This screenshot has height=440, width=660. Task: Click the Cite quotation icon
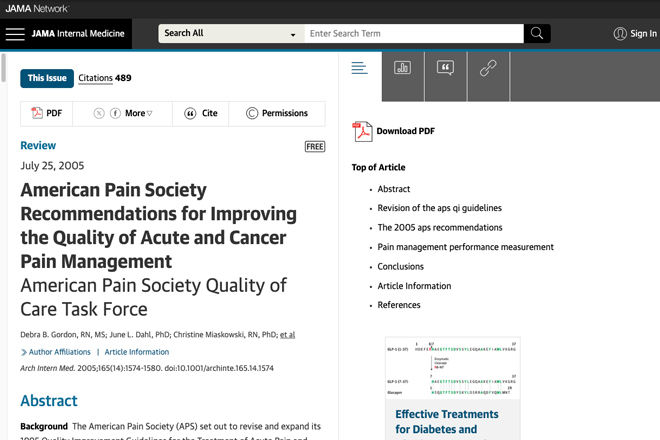pos(190,113)
